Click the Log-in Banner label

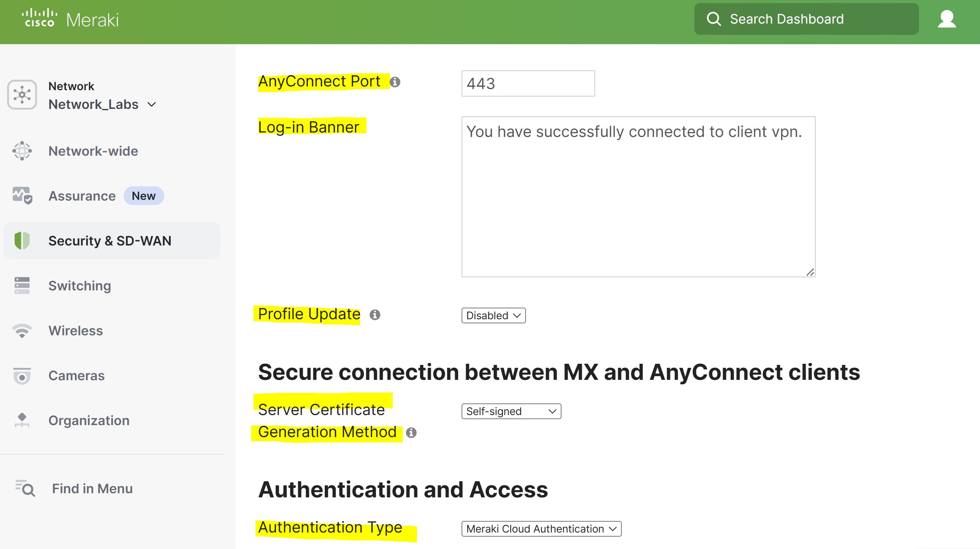click(308, 127)
